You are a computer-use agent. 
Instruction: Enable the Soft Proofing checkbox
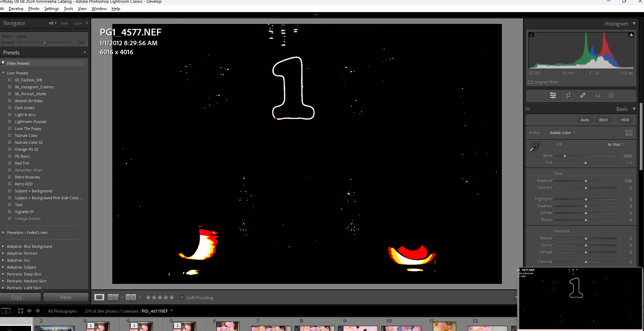click(x=182, y=297)
